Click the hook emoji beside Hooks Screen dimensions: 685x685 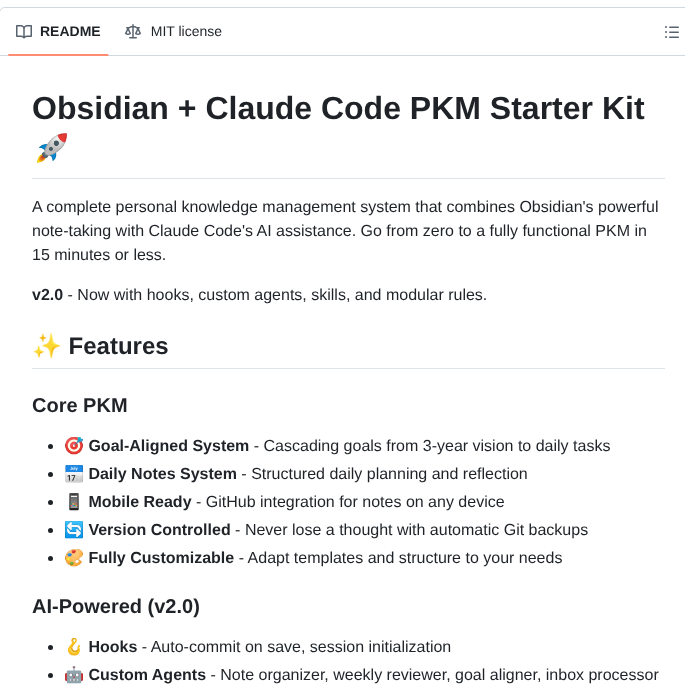tap(74, 647)
